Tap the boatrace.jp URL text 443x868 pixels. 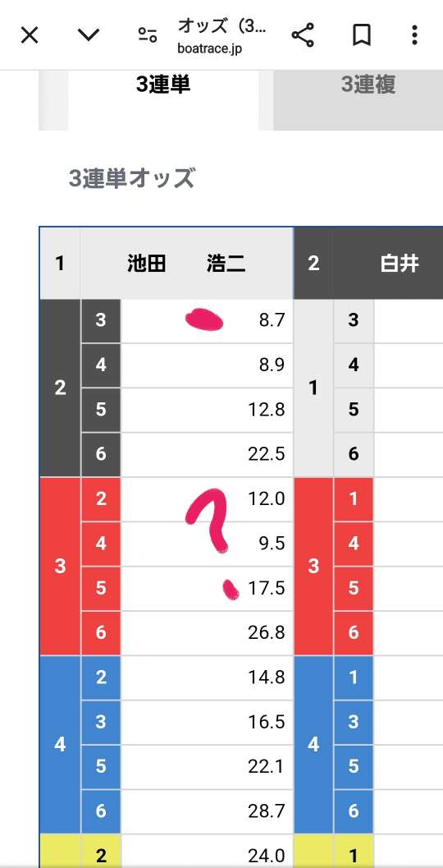tap(210, 48)
